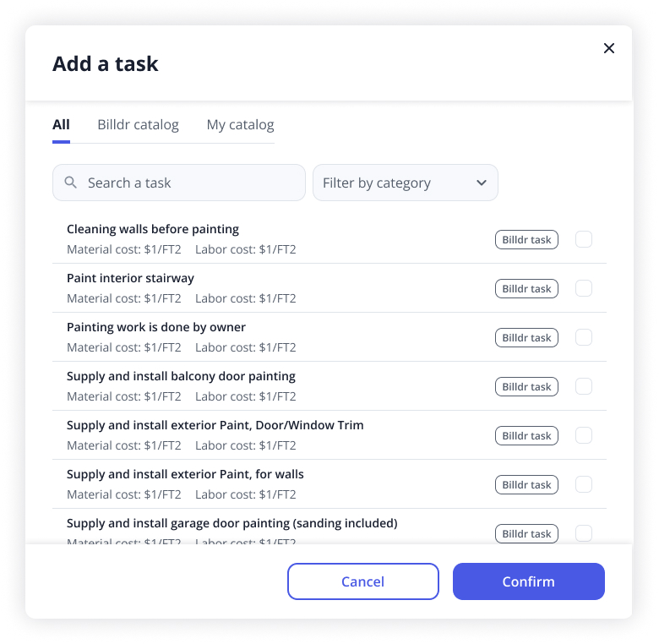
Task: Close the Add a task dialog
Action: click(x=608, y=48)
